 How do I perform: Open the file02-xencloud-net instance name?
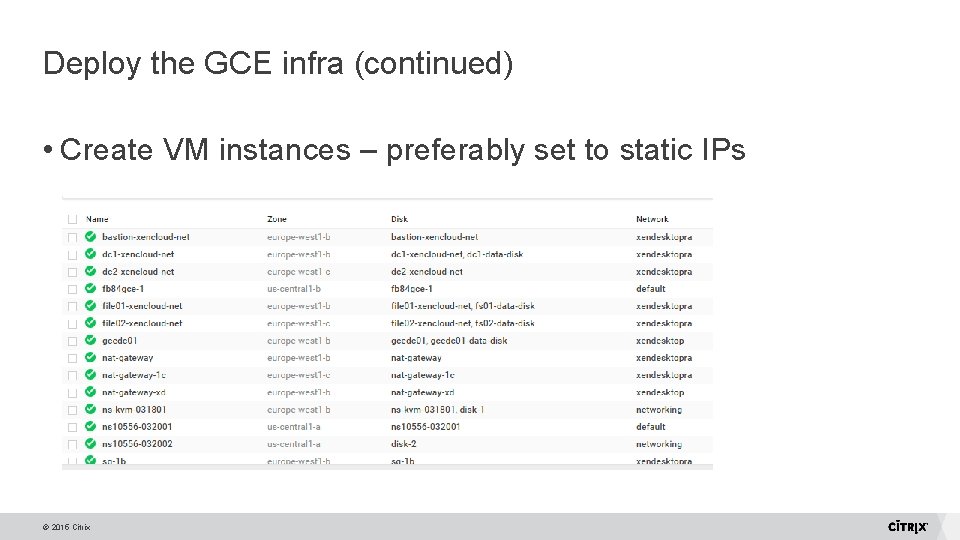(x=142, y=324)
